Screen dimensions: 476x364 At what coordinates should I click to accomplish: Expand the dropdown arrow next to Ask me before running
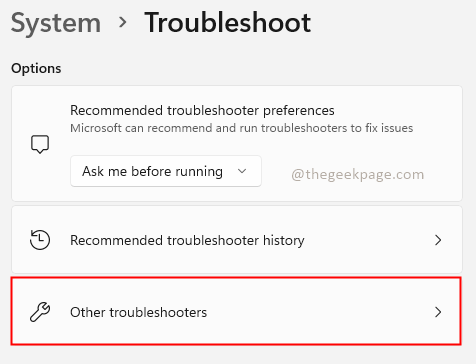pyautogui.click(x=242, y=171)
